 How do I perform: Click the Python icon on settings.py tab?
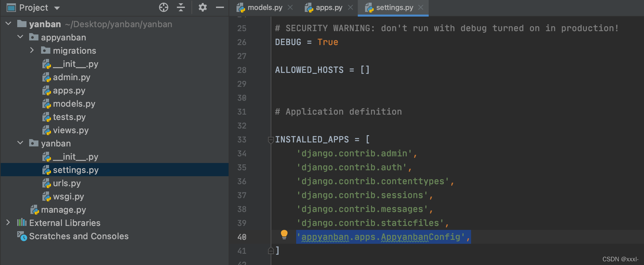(x=370, y=8)
